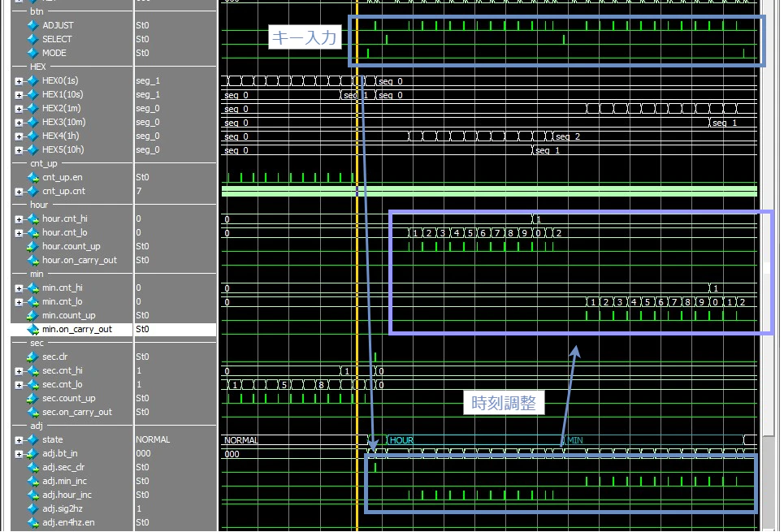The width and height of the screenshot is (784, 532).
Task: Click the vertical scrollbar of the waveform
Action: 768,266
